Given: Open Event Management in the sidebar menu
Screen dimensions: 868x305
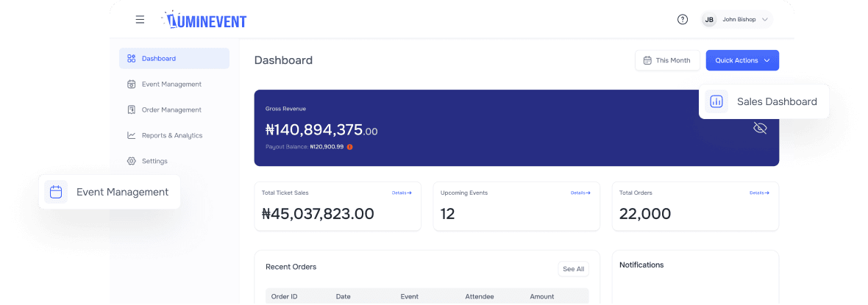Looking at the screenshot, I should [171, 85].
